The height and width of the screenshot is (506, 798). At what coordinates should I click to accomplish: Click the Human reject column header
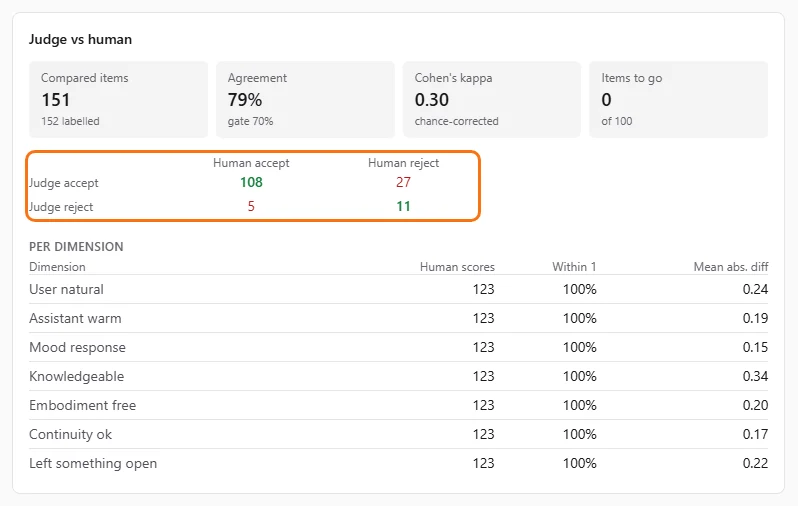tap(404, 163)
